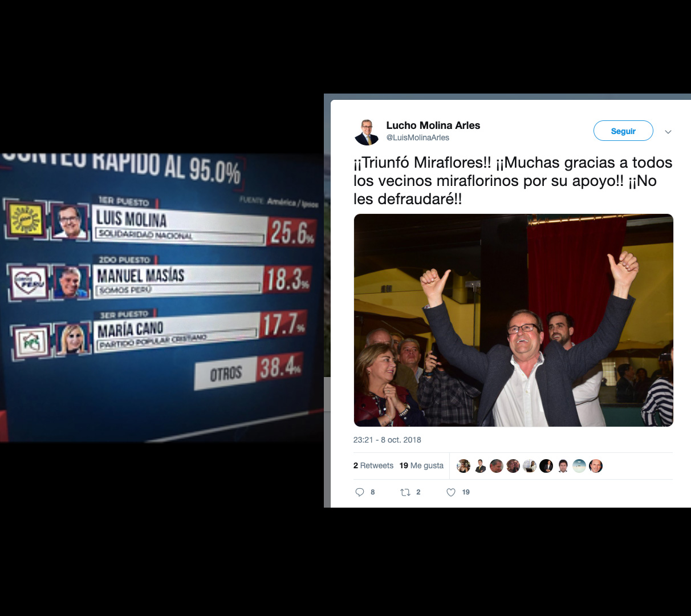Click the reply speech bubble icon
The height and width of the screenshot is (616, 691).
pyautogui.click(x=360, y=492)
